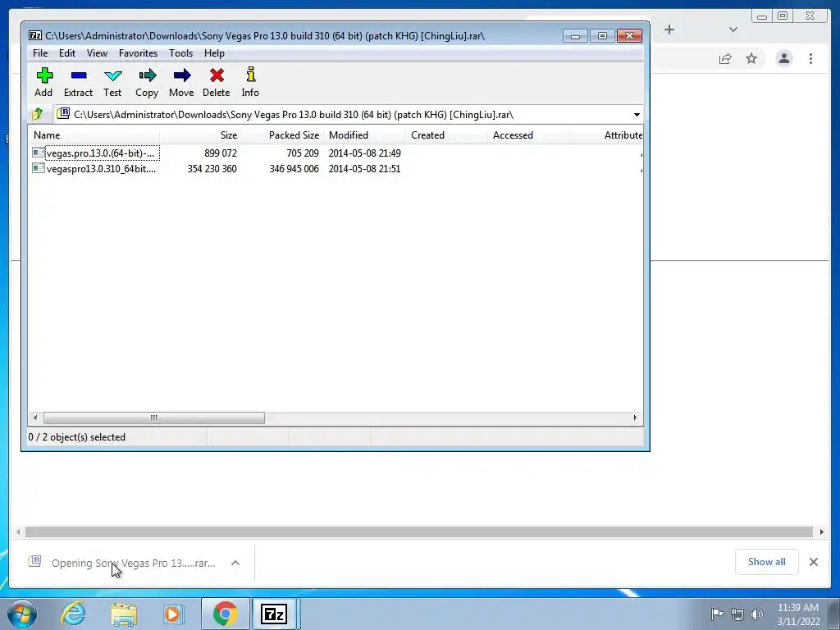Screen dimensions: 840x630
Task: Sort by Accessed column
Action: [x=528, y=135]
